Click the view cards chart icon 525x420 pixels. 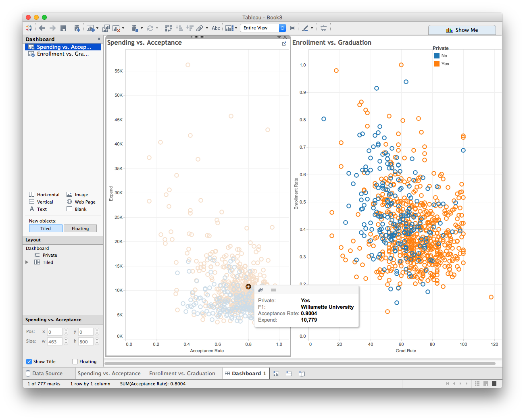click(229, 28)
